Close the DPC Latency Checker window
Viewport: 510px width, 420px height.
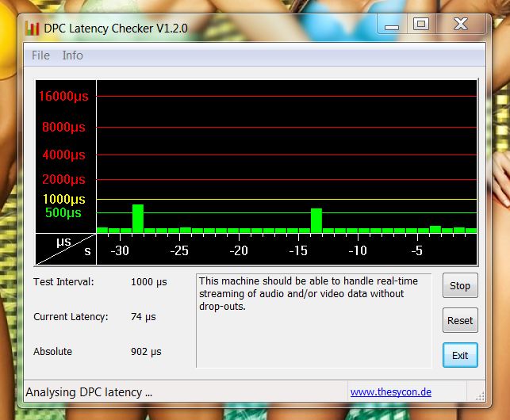pos(461,25)
